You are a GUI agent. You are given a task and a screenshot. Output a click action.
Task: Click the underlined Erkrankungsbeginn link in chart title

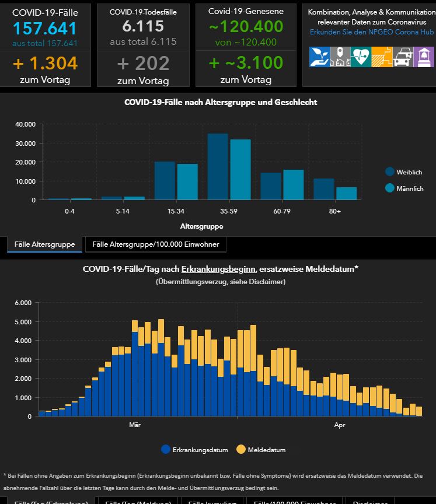218,269
